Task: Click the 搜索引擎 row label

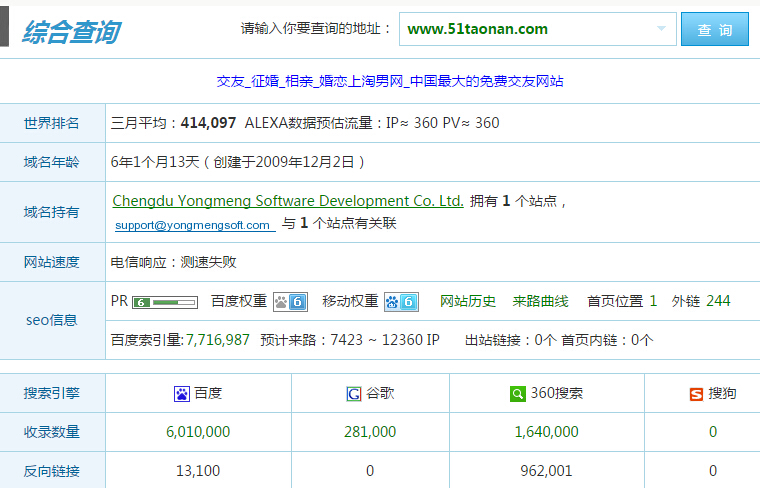Action: tap(52, 393)
